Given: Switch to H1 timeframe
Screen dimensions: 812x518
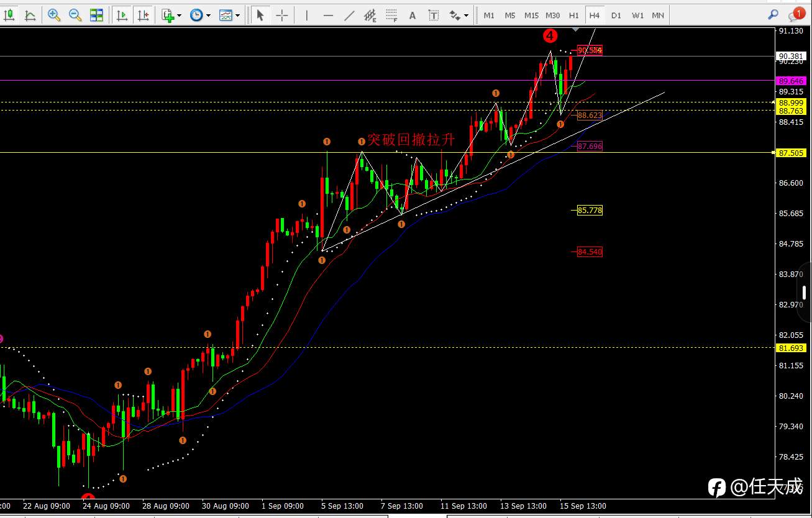Looking at the screenshot, I should tap(573, 16).
